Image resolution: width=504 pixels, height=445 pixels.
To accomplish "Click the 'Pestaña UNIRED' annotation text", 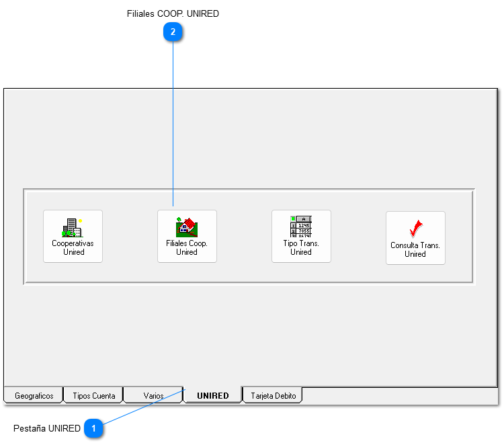I will pyautogui.click(x=47, y=428).
